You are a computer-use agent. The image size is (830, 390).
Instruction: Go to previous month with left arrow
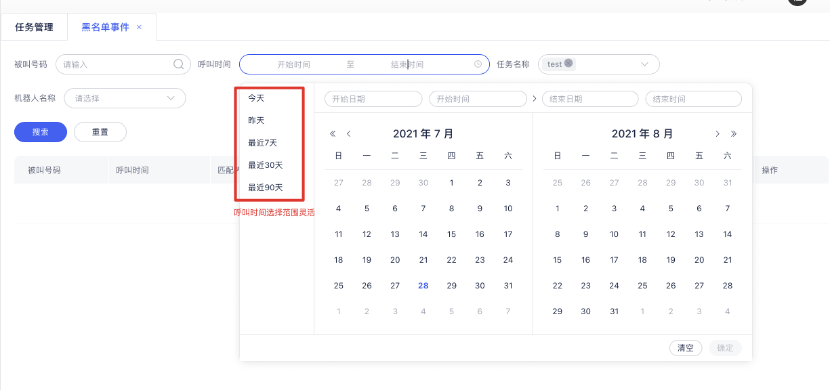coord(348,134)
